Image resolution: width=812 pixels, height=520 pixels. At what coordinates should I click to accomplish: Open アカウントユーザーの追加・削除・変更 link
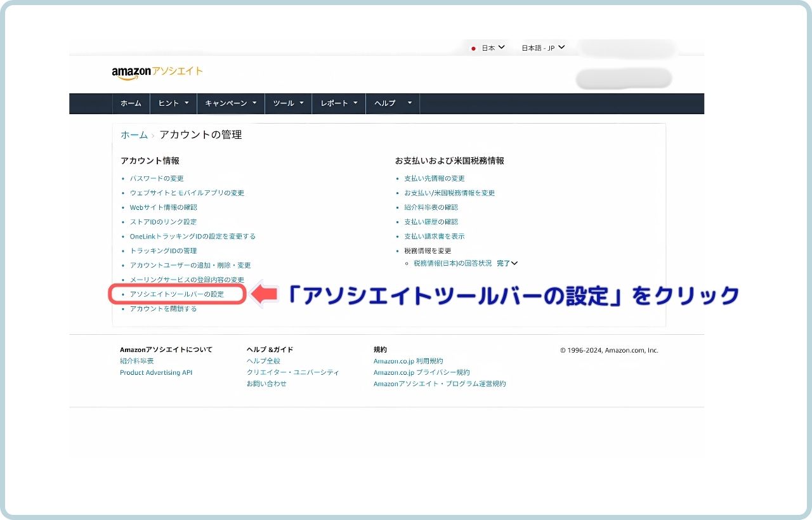pos(190,266)
